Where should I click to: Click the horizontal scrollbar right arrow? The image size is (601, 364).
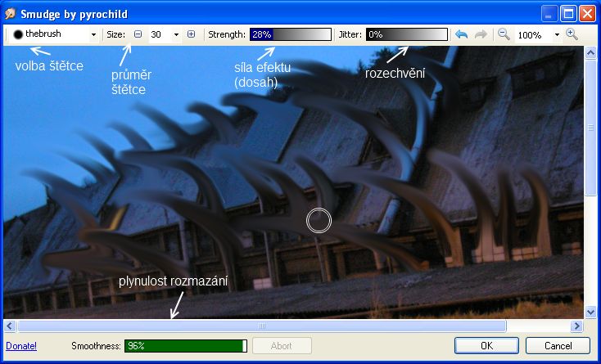coord(577,326)
